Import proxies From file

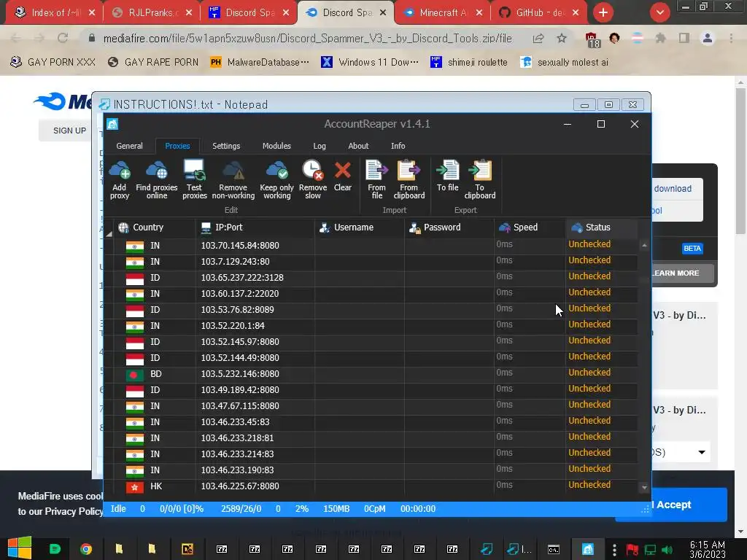pos(377,179)
